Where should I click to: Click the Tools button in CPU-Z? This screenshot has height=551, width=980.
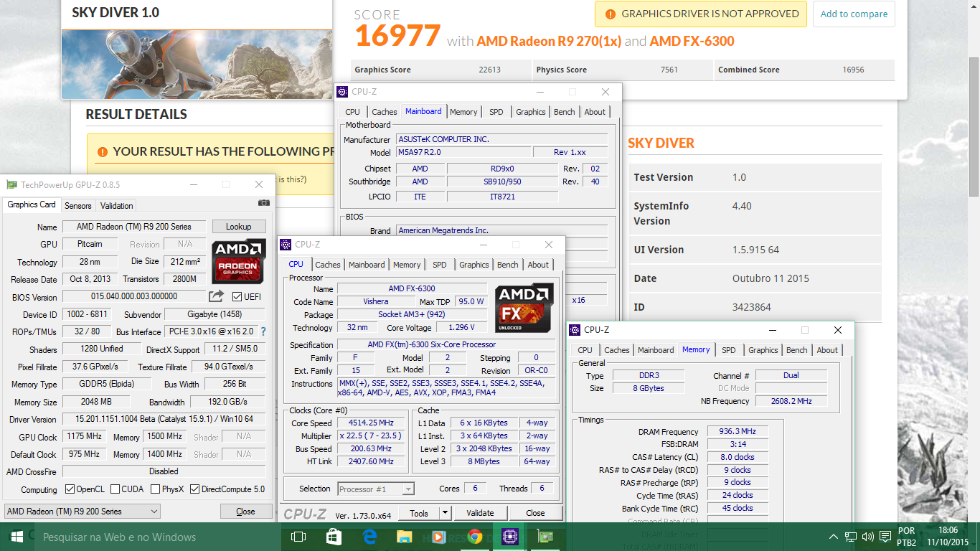coord(419,513)
